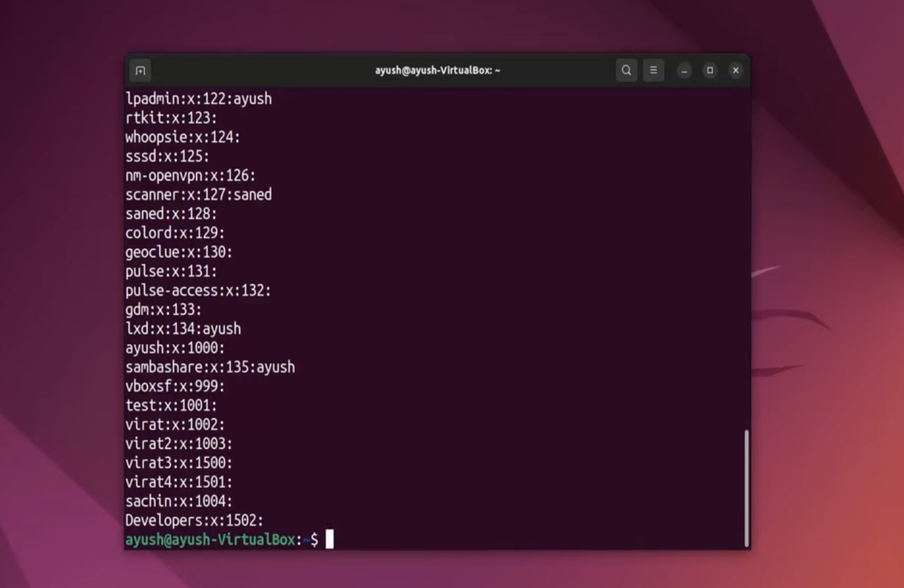Click the new tab icon on the left
Screen dimensions: 904x588
tap(141, 70)
